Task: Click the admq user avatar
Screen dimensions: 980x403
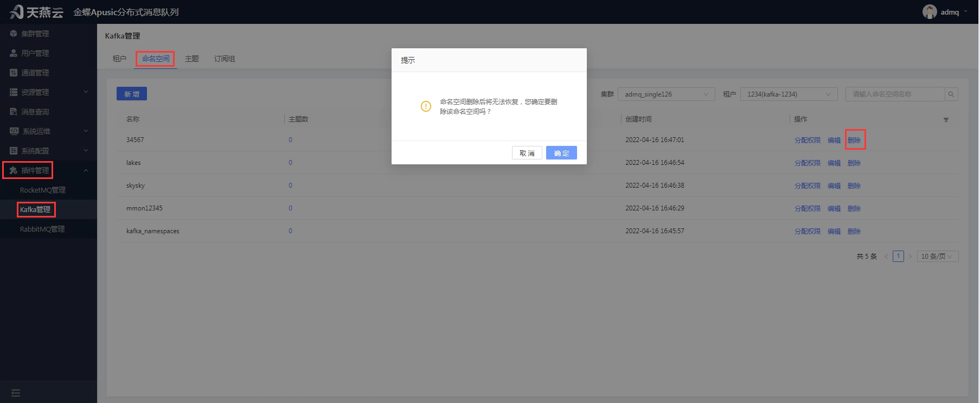Action: click(930, 12)
